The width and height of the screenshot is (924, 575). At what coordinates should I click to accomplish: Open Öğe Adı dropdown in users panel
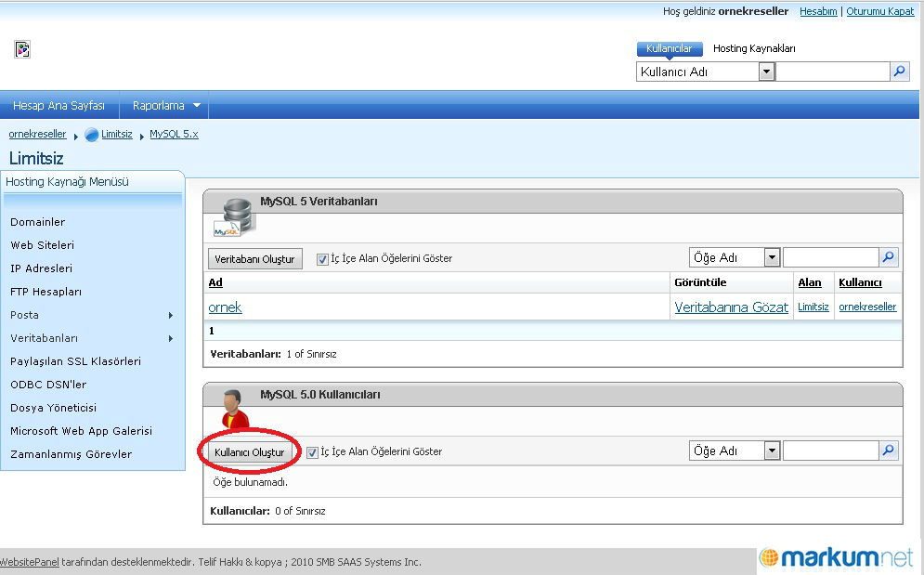pyautogui.click(x=772, y=451)
